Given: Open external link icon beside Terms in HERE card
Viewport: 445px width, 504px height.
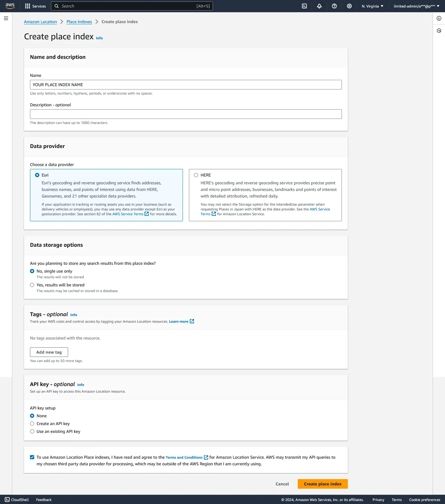Looking at the screenshot, I should pyautogui.click(x=214, y=214).
